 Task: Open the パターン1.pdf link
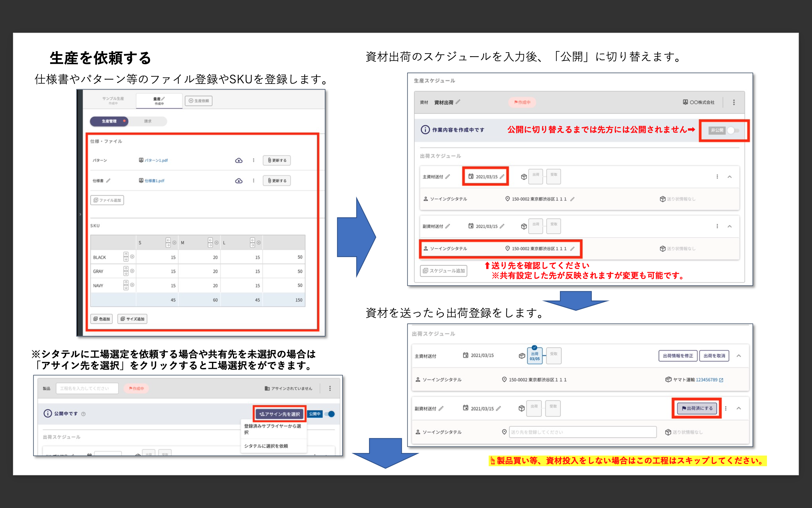coord(156,160)
